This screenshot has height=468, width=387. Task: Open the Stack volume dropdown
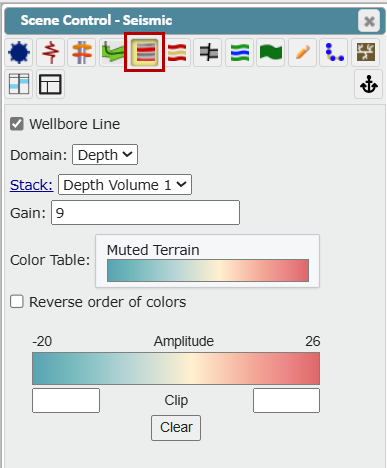coord(125,184)
